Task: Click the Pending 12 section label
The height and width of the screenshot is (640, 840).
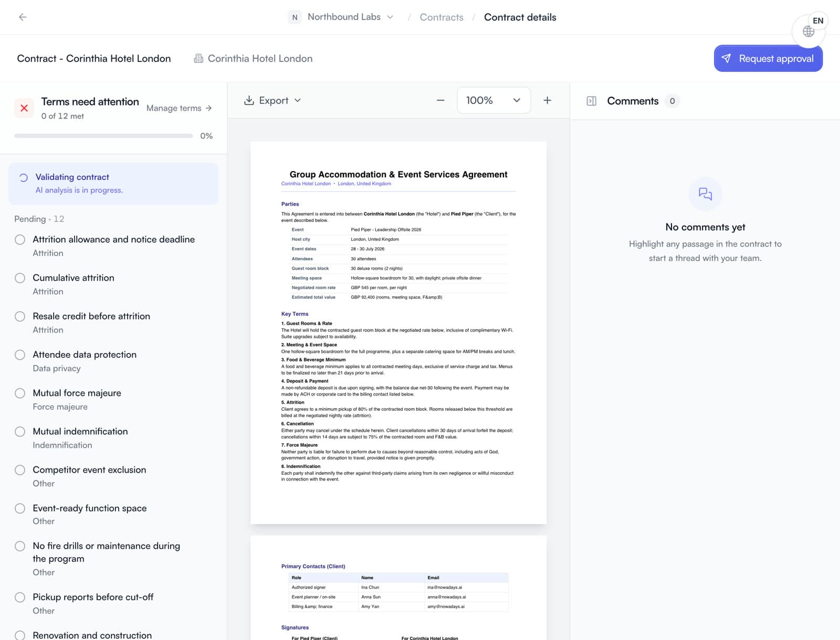Action: (39, 219)
